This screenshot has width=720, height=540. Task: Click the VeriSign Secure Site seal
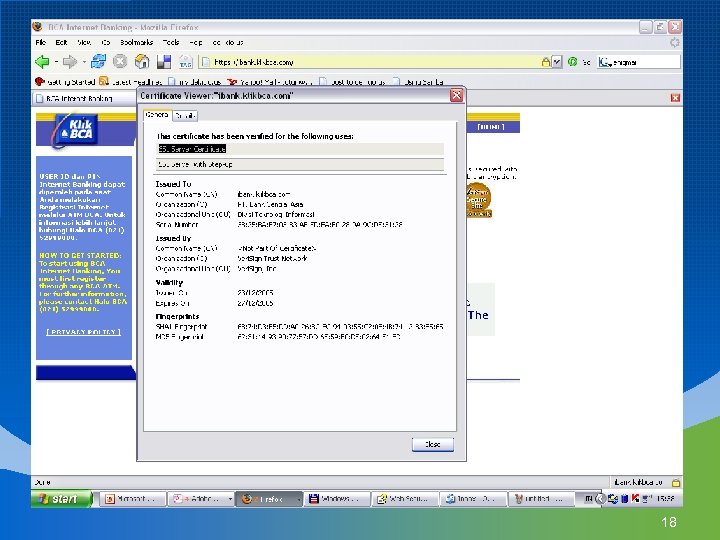point(478,201)
